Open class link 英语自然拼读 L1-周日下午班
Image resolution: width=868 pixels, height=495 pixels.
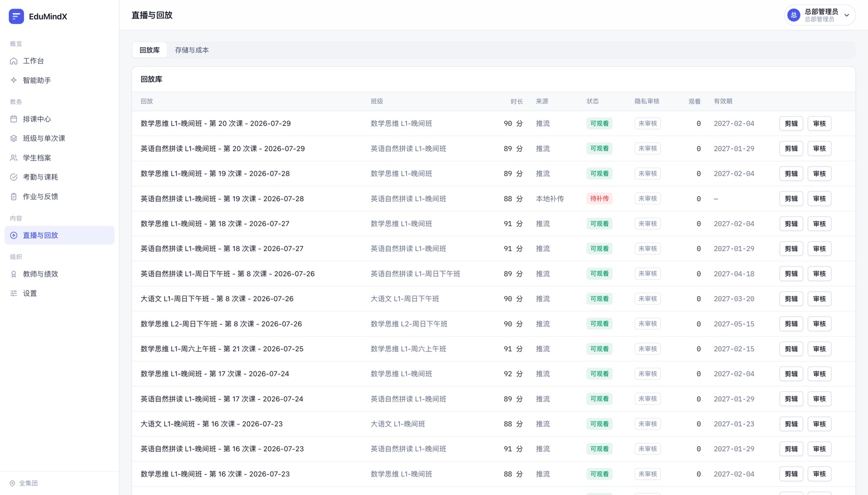416,274
